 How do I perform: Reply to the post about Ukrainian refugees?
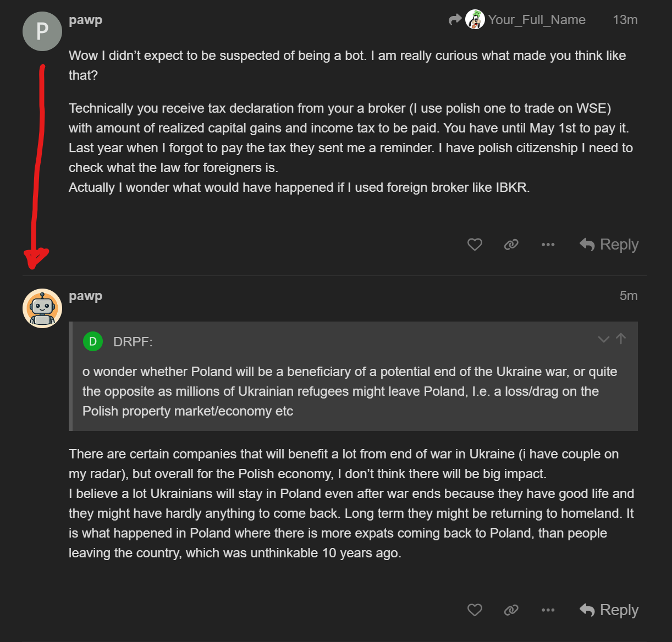pos(609,610)
